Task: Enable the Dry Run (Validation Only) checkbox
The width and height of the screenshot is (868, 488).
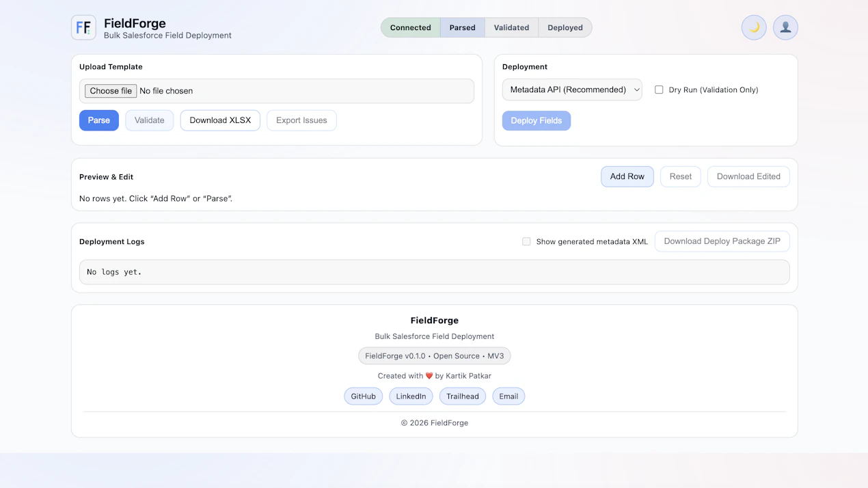Action: click(659, 90)
